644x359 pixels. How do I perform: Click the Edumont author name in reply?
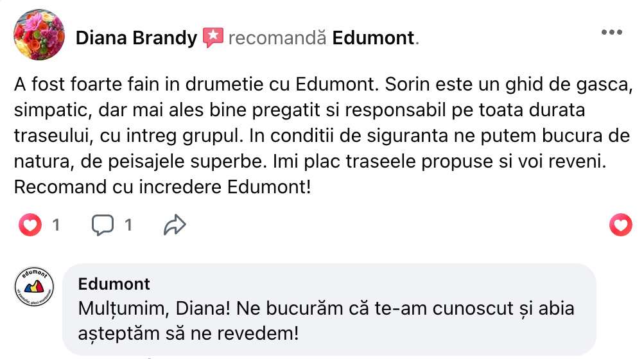[x=114, y=284]
